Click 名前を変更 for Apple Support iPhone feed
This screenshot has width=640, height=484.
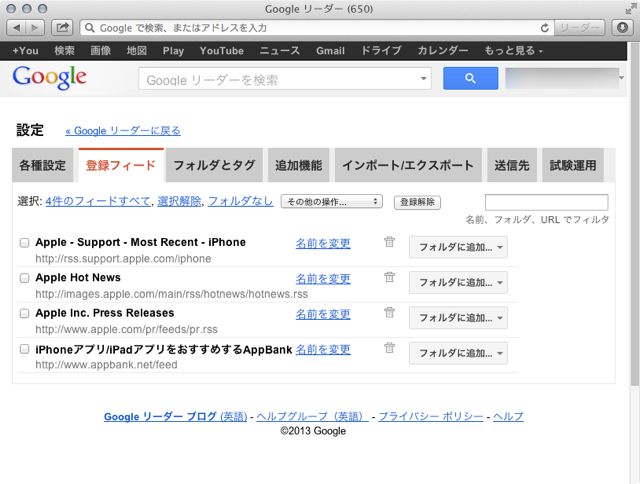[323, 243]
